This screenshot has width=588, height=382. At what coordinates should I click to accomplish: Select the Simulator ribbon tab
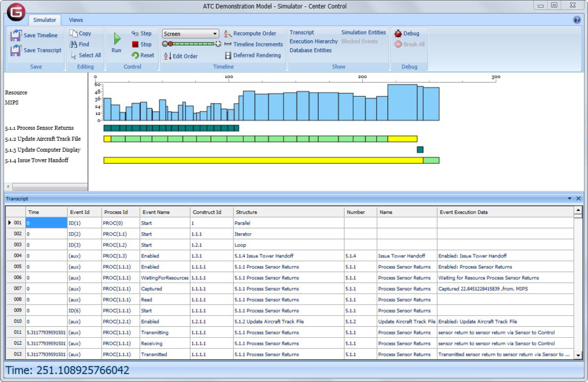coord(45,19)
